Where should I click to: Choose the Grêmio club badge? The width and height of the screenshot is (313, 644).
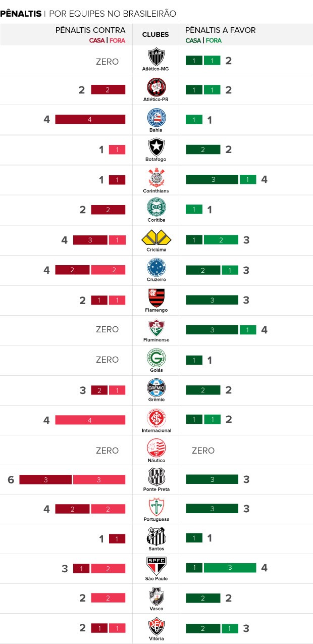(155, 387)
